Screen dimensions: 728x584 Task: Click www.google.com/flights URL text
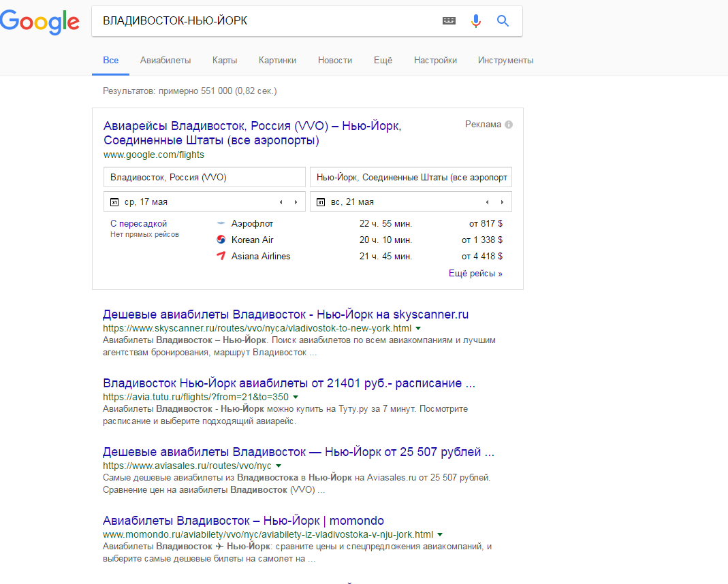pyautogui.click(x=154, y=155)
